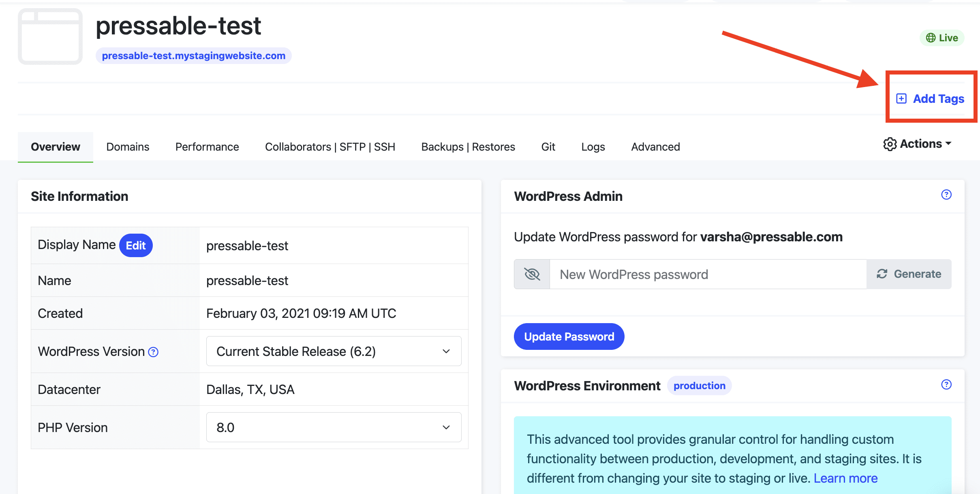Click the pressable-test site thumbnail icon
This screenshot has width=980, height=494.
(x=50, y=36)
